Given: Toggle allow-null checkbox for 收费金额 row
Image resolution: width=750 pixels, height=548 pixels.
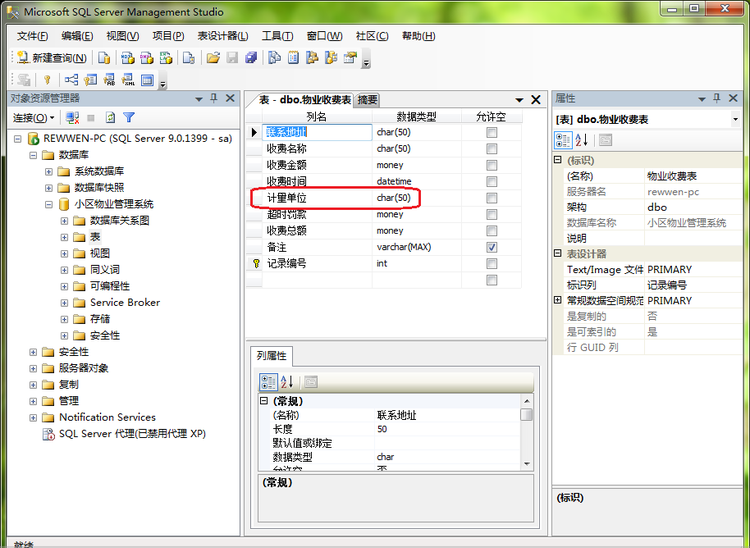Looking at the screenshot, I should [491, 165].
